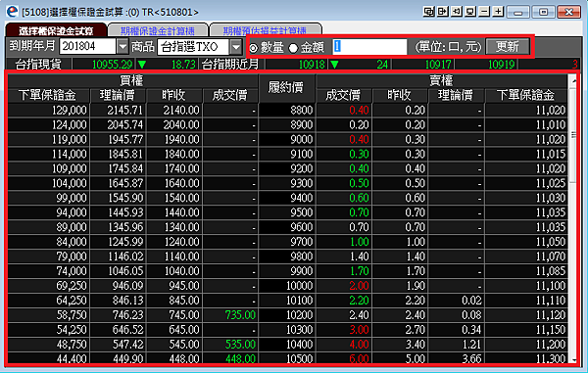The image size is (588, 373).
Task: Click the application logo in title bar
Action: [x=12, y=12]
